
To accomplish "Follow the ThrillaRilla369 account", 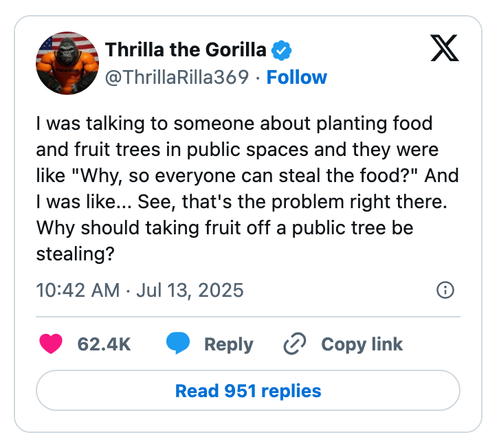I will (297, 77).
